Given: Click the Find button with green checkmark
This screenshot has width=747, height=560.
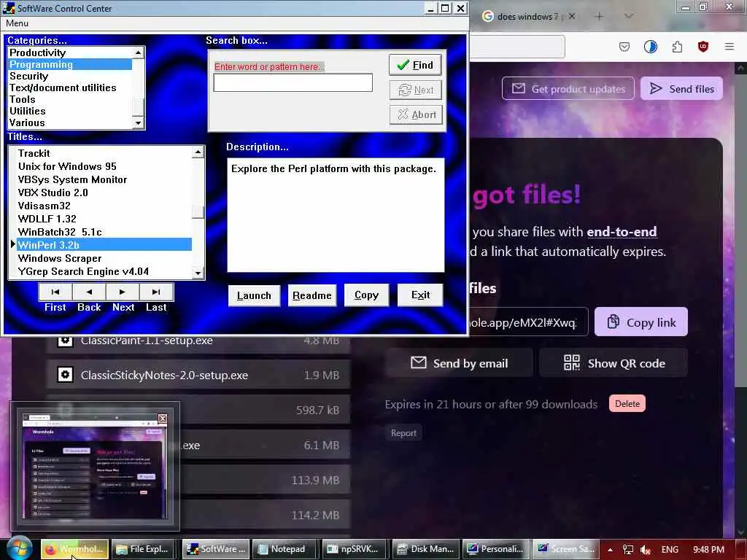Looking at the screenshot, I should tap(415, 65).
